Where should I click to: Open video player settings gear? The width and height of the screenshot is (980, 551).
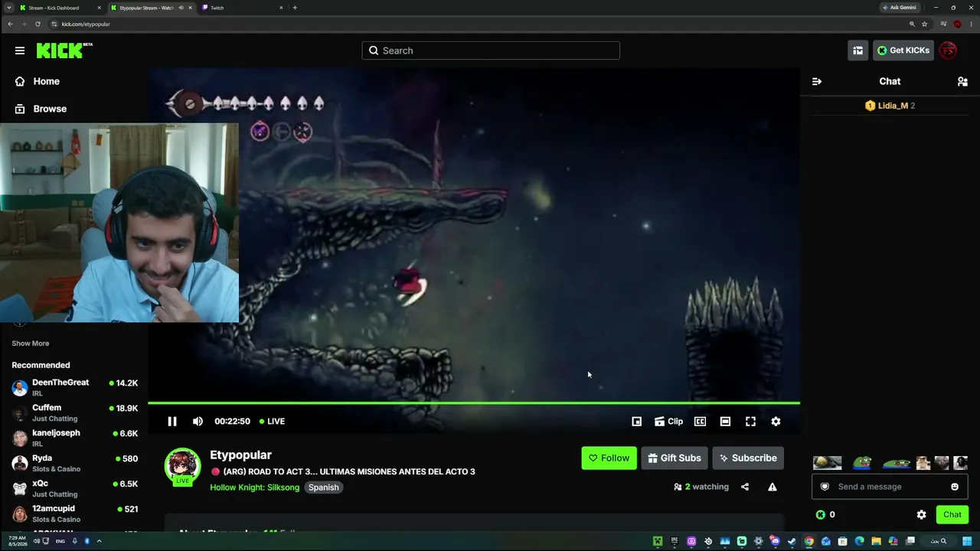pos(776,421)
